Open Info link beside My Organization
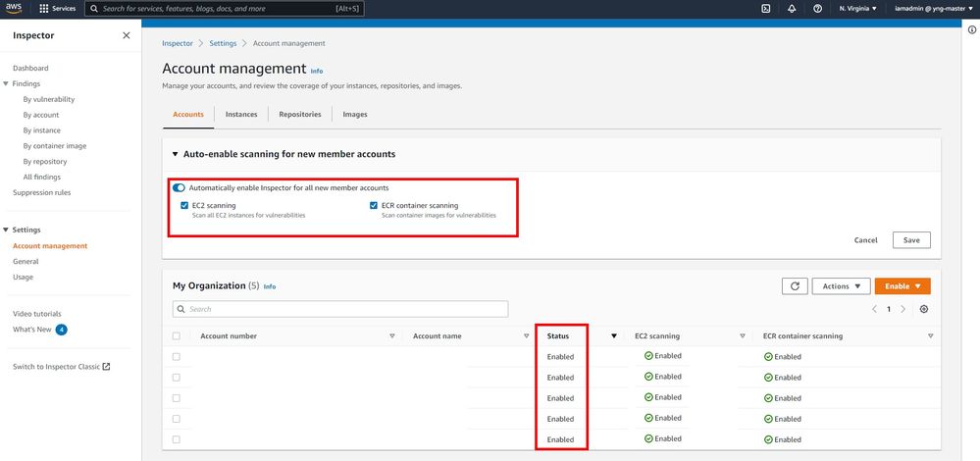The height and width of the screenshot is (461, 980). click(x=270, y=286)
